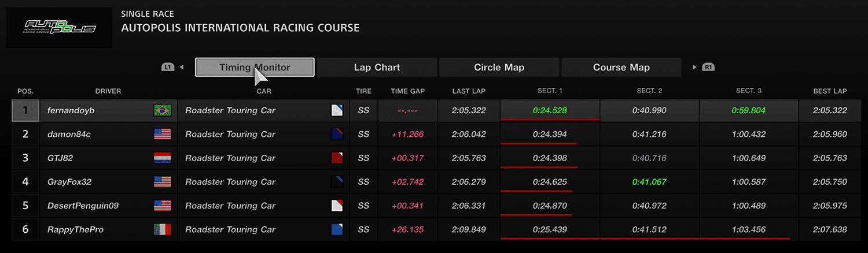
Task: Switch to the Lap Chart tab
Action: [377, 68]
